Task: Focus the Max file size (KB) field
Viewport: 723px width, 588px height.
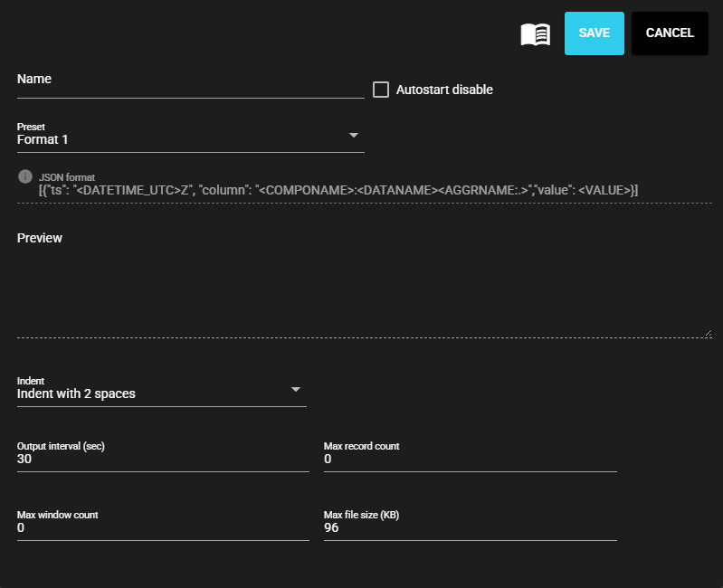Action: pyautogui.click(x=470, y=528)
